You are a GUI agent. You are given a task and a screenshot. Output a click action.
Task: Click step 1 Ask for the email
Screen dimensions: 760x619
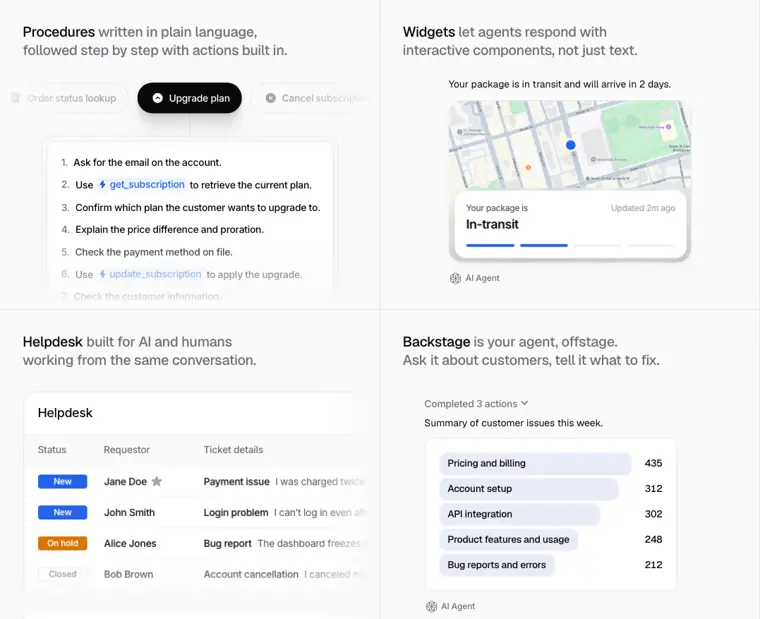(x=147, y=162)
